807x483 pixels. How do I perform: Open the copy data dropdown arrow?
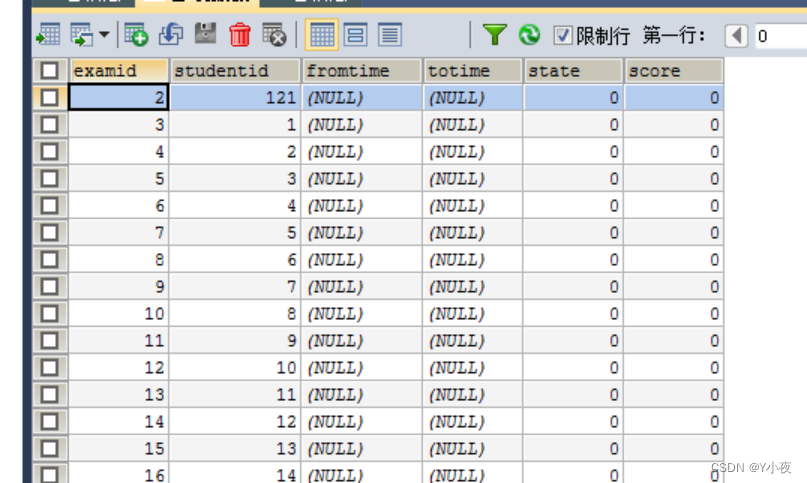click(x=104, y=35)
